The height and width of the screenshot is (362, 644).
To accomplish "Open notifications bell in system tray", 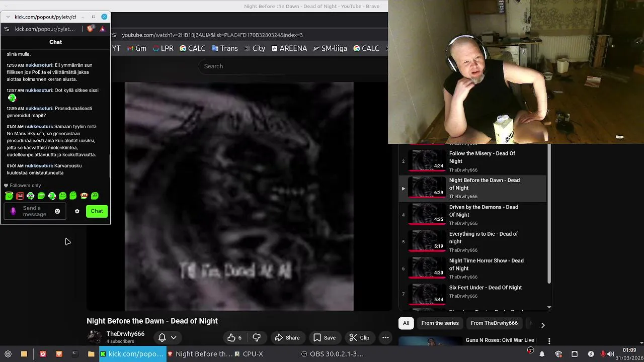I will tap(542, 354).
